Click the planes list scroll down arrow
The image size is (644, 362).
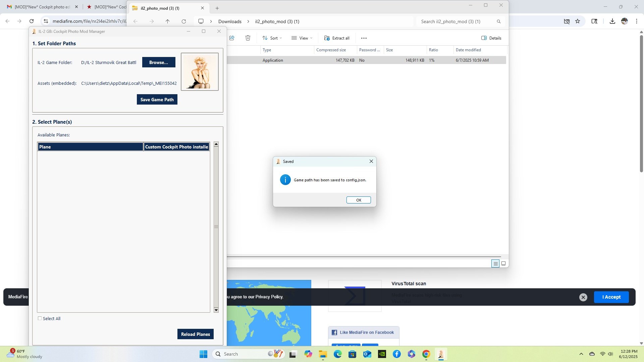[216, 310]
